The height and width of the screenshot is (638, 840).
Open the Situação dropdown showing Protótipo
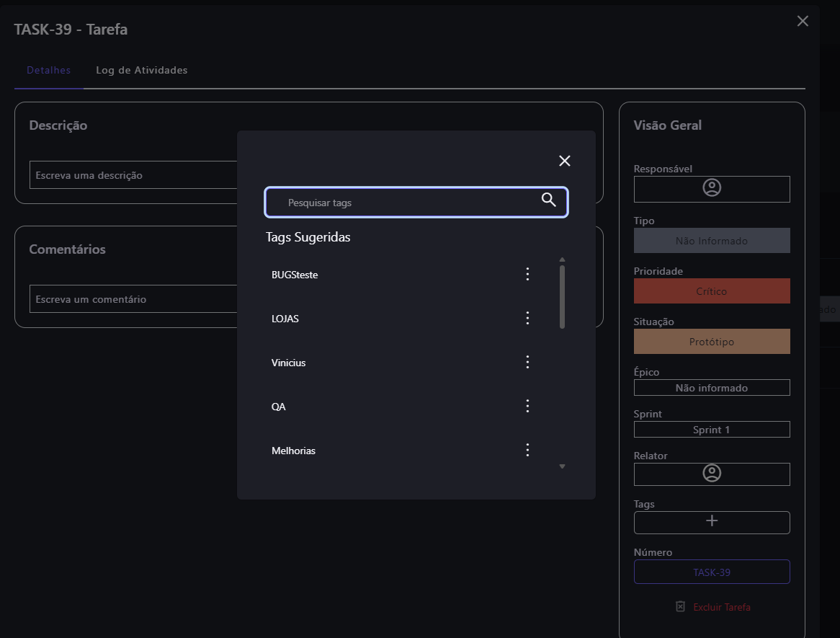point(712,342)
